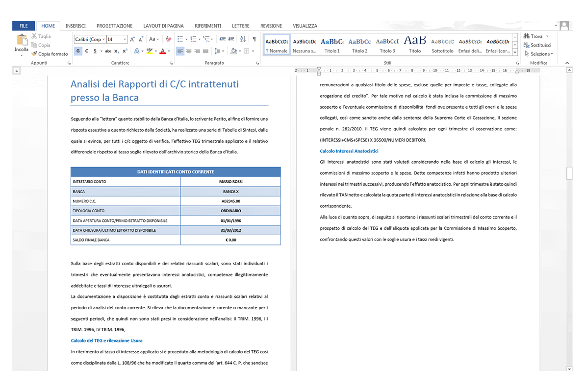The image size is (585, 392).
Task: Click the Trova binoculars icon
Action: [x=527, y=36]
